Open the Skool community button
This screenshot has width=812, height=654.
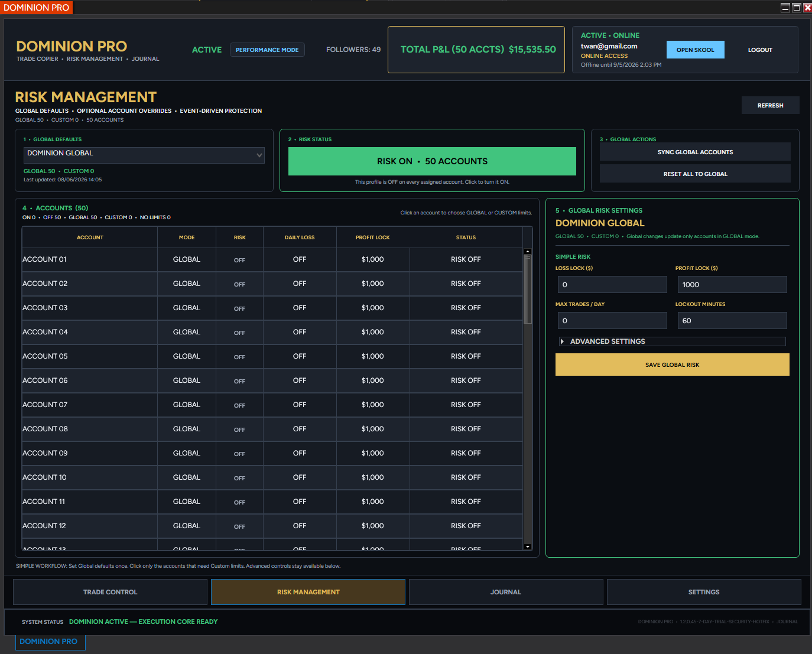696,50
